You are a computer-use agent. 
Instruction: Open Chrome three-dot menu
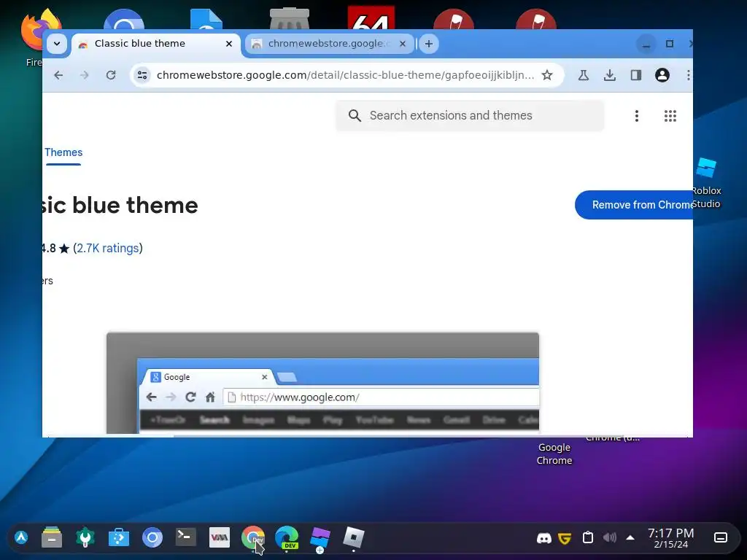[x=688, y=75]
